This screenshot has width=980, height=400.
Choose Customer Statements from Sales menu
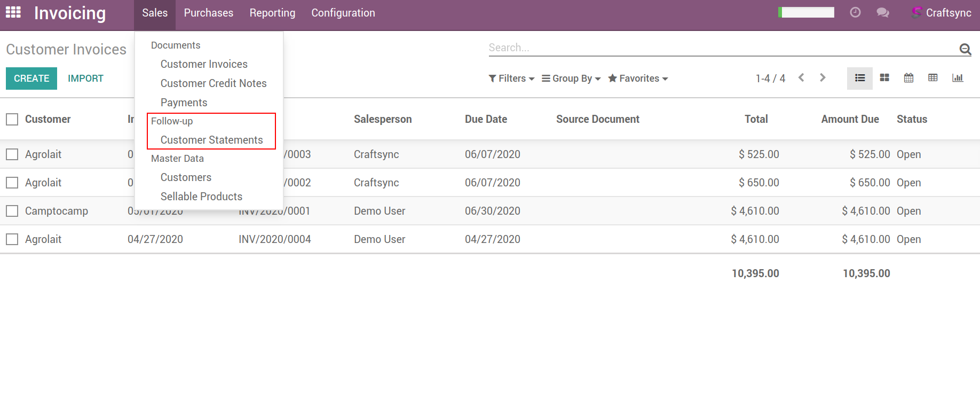pyautogui.click(x=211, y=140)
